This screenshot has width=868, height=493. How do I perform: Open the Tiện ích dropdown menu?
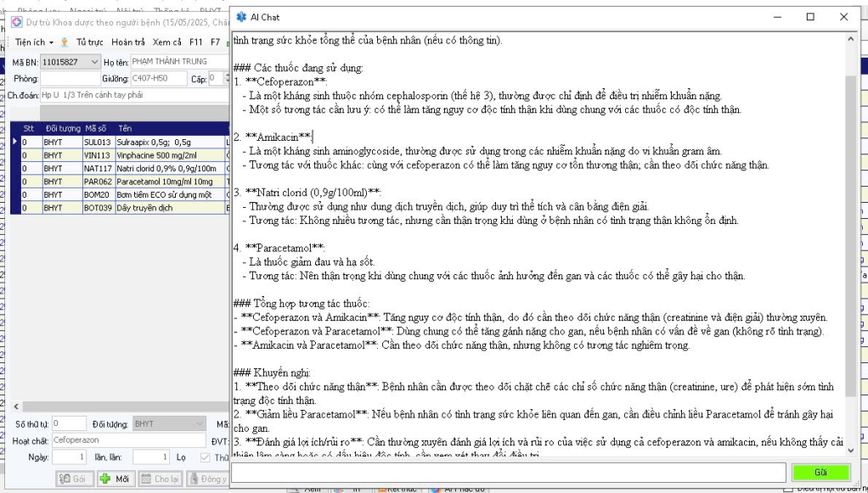[x=34, y=42]
